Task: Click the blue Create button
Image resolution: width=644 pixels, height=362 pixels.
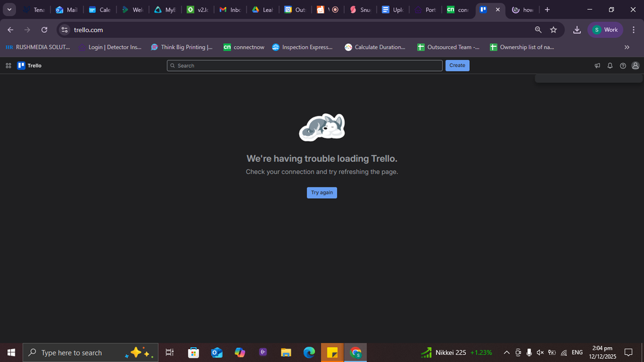Action: tap(457, 66)
